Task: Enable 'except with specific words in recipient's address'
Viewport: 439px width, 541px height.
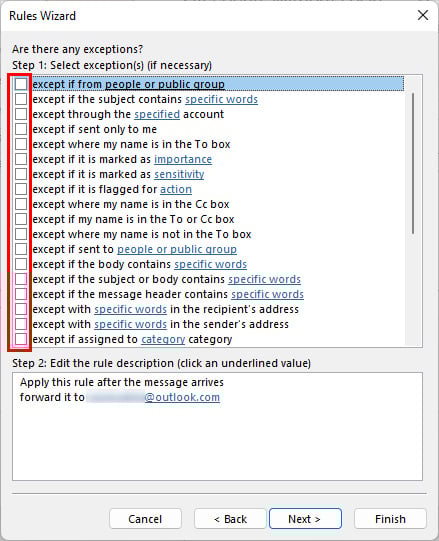Action: [21, 309]
